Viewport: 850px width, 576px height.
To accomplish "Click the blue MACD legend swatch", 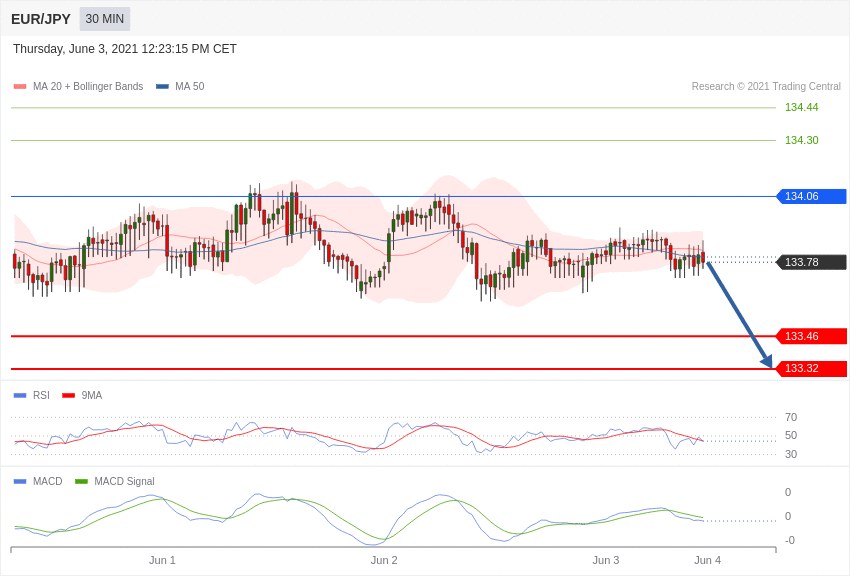I will point(20,481).
